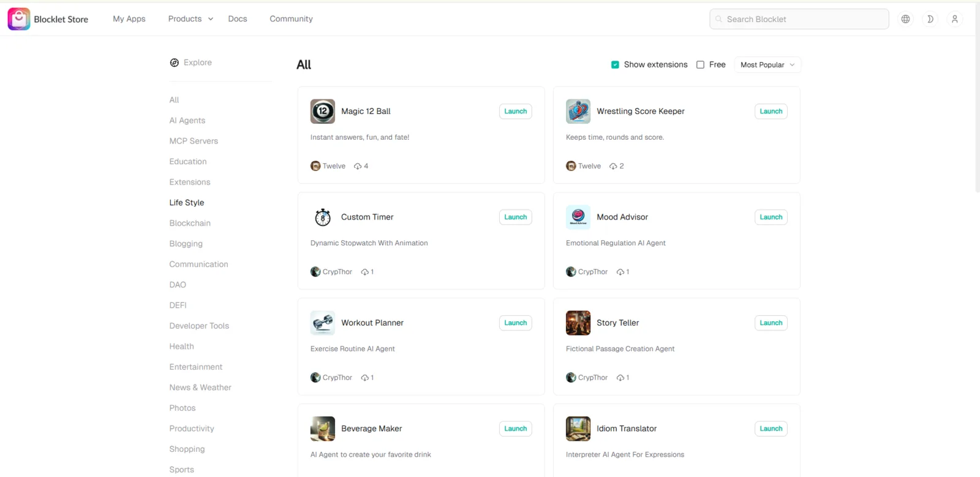Image resolution: width=980 pixels, height=477 pixels.
Task: Click the Story Teller app icon
Action: [578, 323]
